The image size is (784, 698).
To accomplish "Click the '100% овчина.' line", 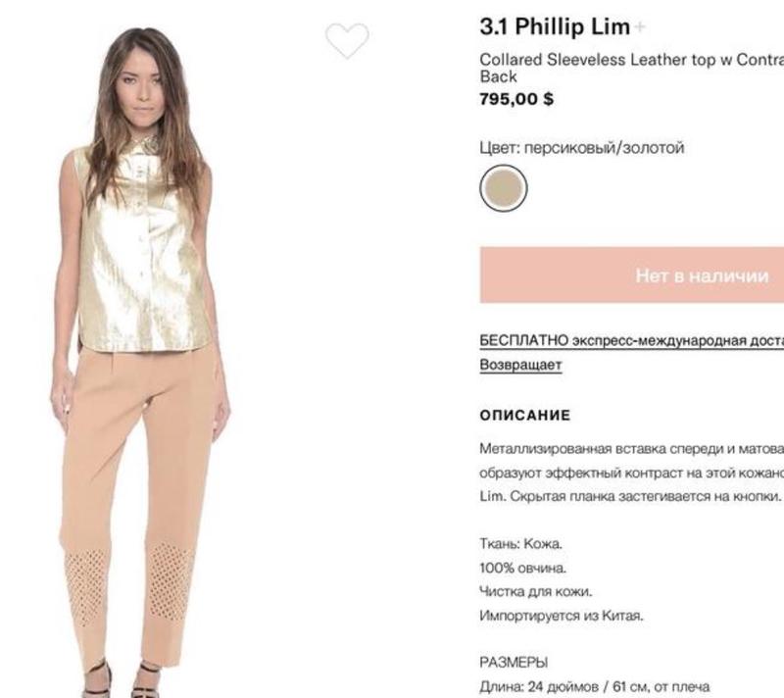I will tap(523, 568).
